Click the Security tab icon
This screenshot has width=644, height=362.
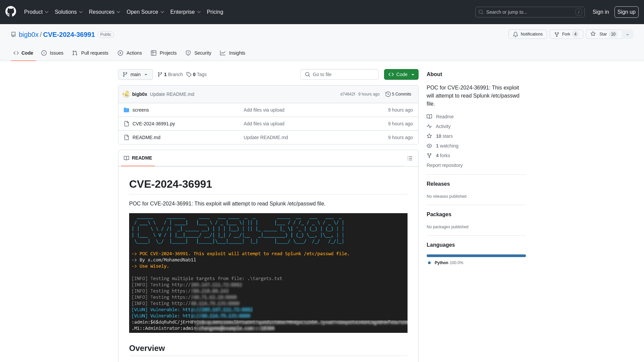click(x=188, y=53)
